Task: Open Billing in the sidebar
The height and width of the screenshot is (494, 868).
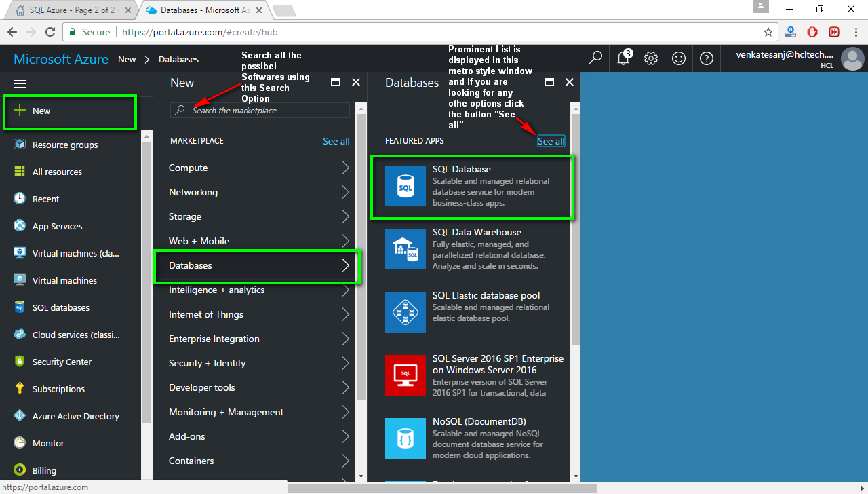Action: click(x=46, y=470)
